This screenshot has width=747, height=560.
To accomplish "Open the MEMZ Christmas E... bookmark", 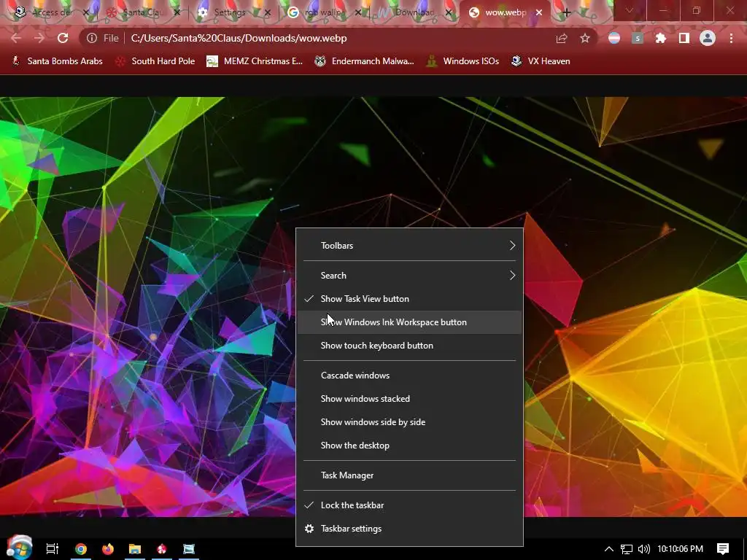I will tap(255, 61).
